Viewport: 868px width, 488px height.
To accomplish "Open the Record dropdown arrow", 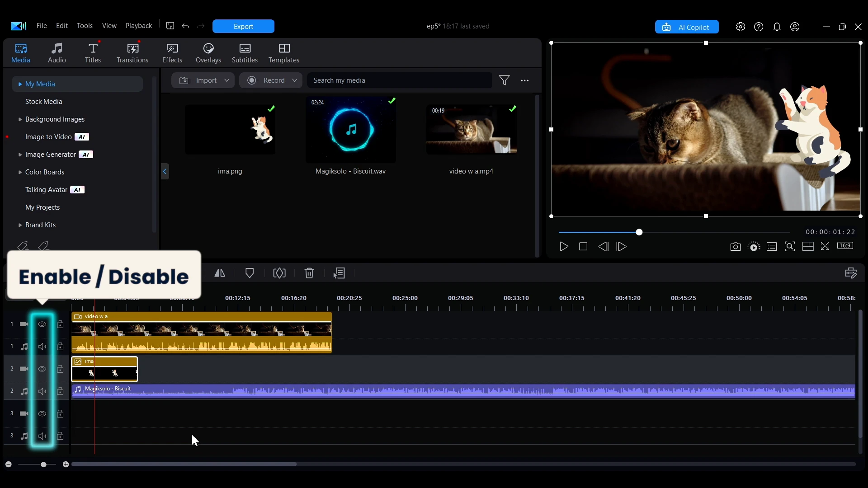I will 294,80.
